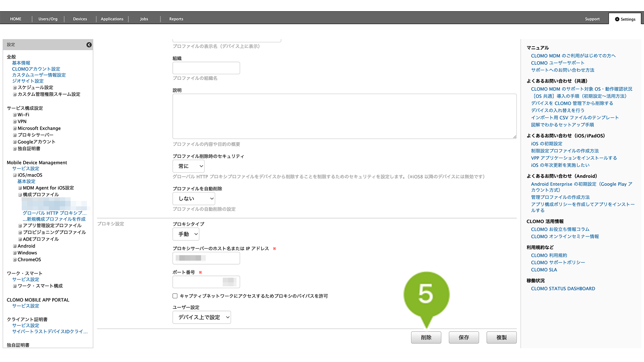644x362 pixels.
Task: Enable captive network proxy bypass checkbox
Action: click(x=175, y=296)
